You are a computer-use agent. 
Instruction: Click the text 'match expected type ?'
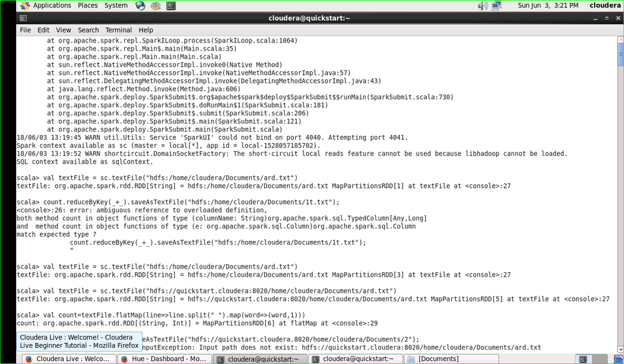pos(56,234)
